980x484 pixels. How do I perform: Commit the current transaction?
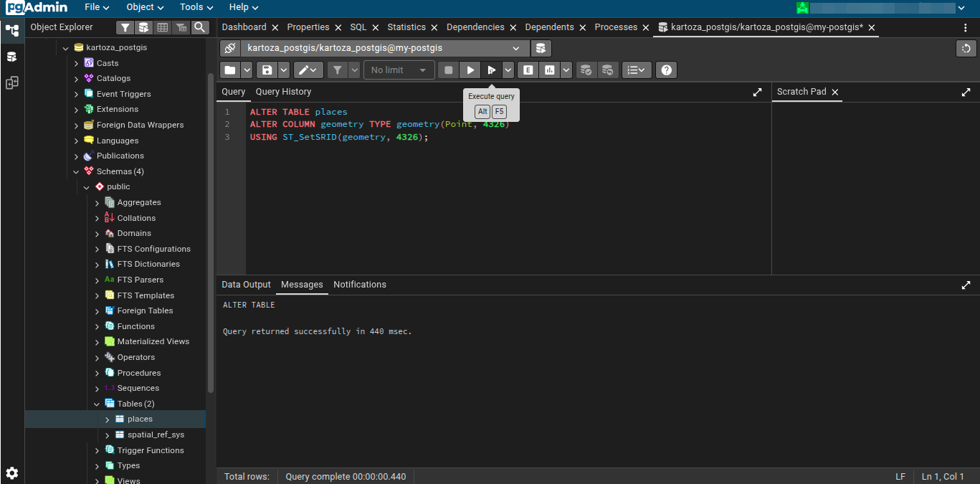coord(586,70)
